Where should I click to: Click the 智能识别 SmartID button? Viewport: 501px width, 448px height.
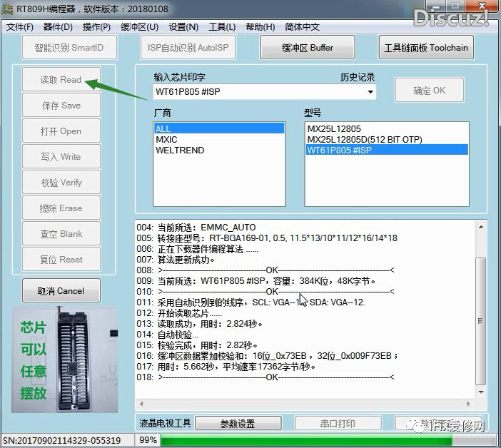pyautogui.click(x=69, y=48)
